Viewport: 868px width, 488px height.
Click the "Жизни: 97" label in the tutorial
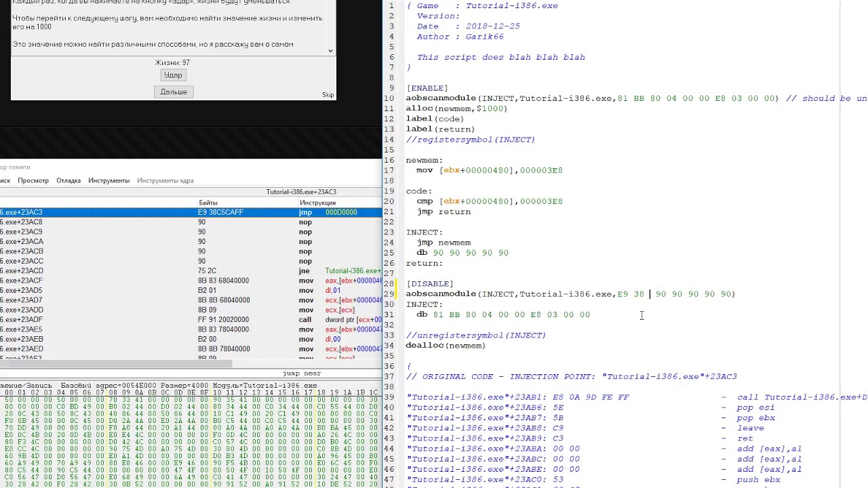172,62
